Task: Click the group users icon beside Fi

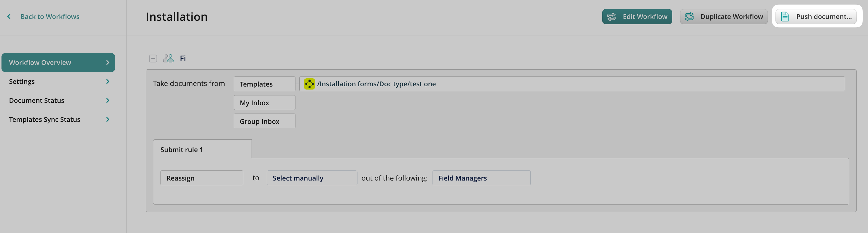Action: pos(168,59)
